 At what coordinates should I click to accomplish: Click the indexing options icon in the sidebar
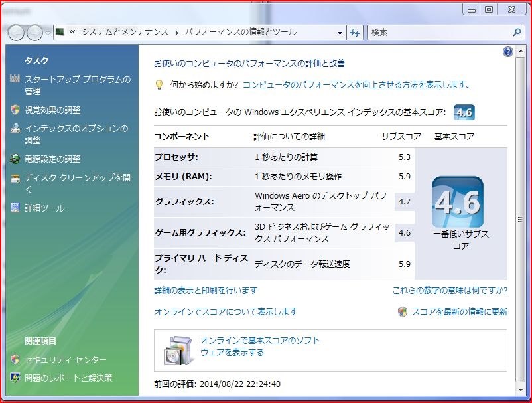pos(15,128)
